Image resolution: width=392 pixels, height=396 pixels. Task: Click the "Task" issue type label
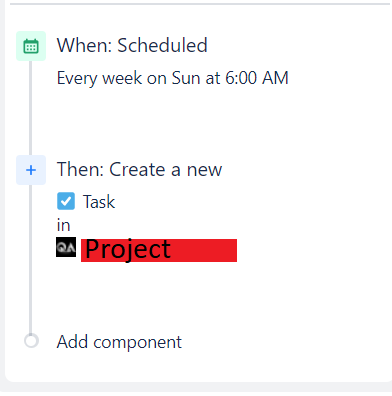[99, 202]
